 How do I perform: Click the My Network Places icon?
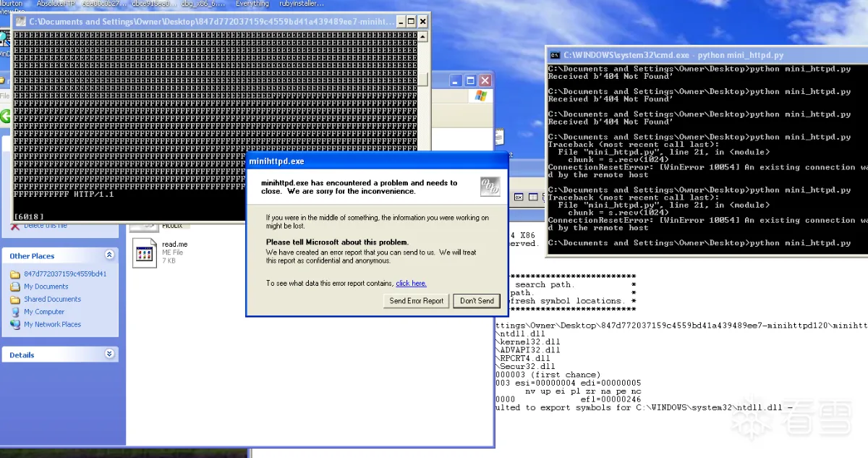tap(15, 324)
